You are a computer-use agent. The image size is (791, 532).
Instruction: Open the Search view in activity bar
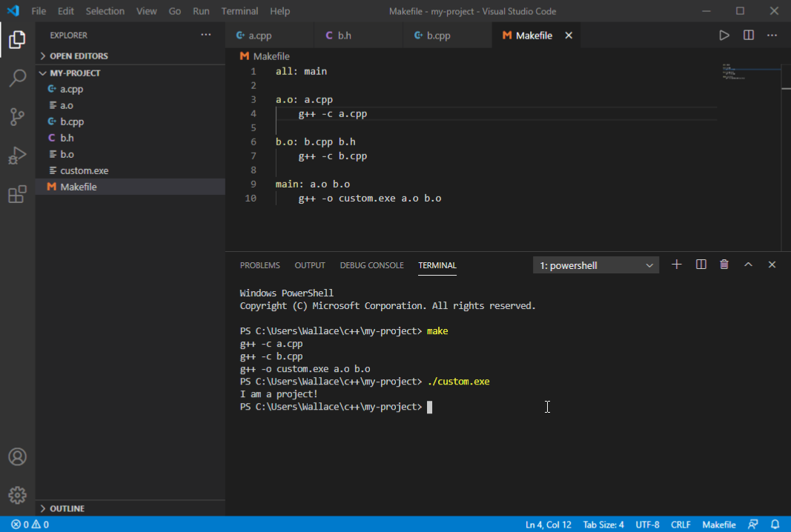point(17,78)
